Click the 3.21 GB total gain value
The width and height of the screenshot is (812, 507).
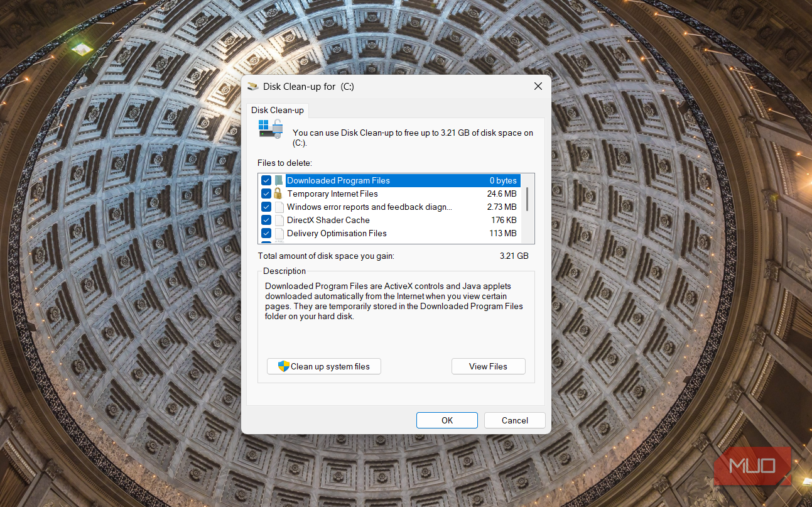(x=514, y=256)
